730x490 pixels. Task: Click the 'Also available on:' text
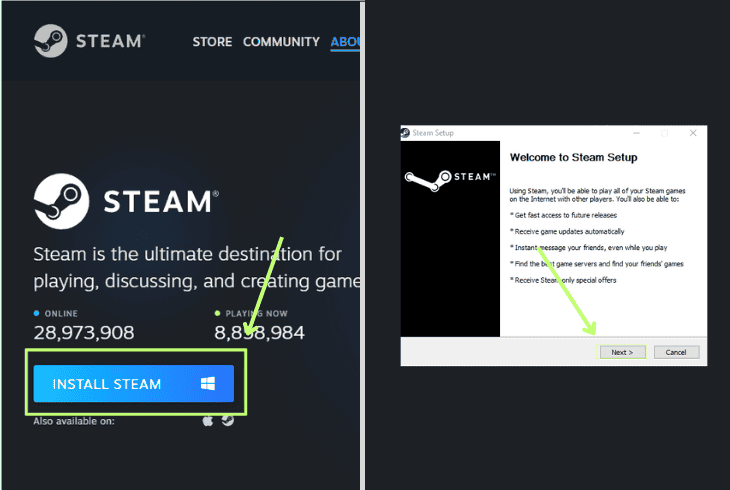coord(74,421)
